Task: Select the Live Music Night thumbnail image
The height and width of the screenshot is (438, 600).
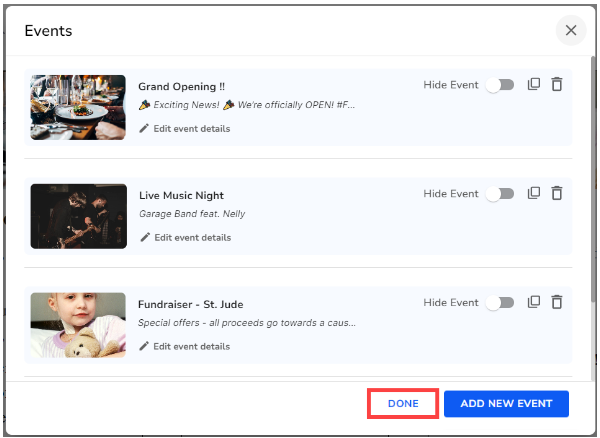Action: [x=78, y=216]
